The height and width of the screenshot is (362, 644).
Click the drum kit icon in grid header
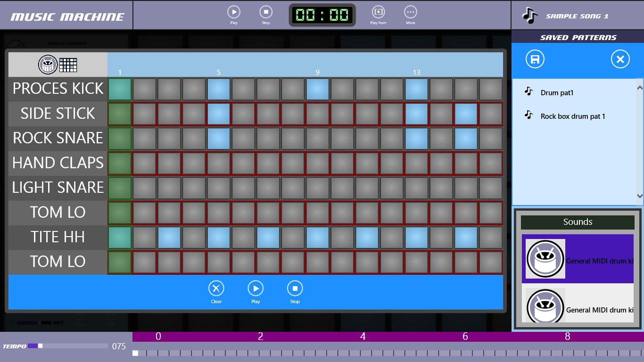tap(48, 65)
